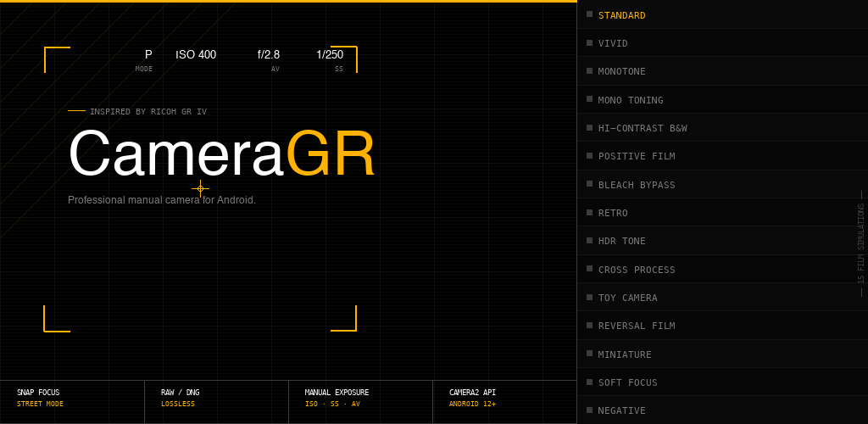Click the 1/250 shutter speed value

pos(330,55)
